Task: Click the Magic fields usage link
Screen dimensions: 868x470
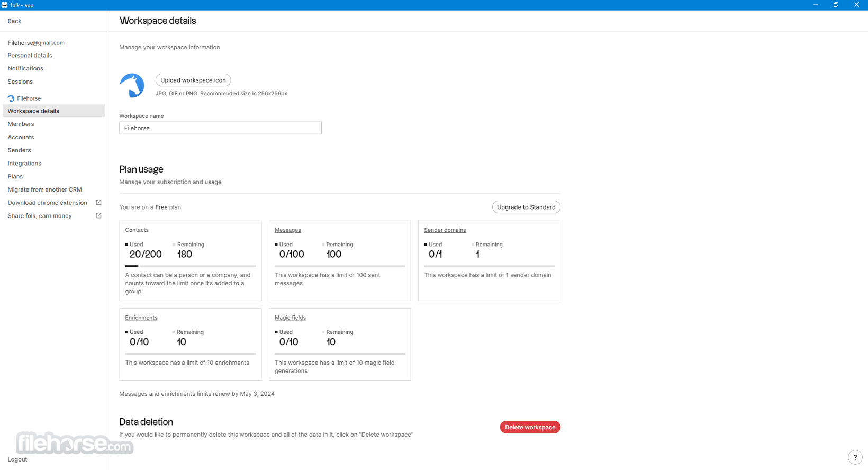Action: click(x=290, y=318)
